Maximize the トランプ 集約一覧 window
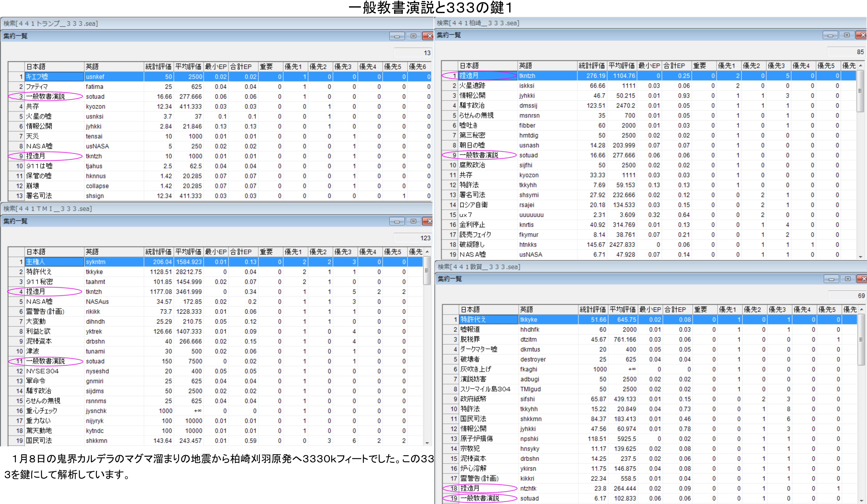The width and height of the screenshot is (867, 504). [x=413, y=36]
